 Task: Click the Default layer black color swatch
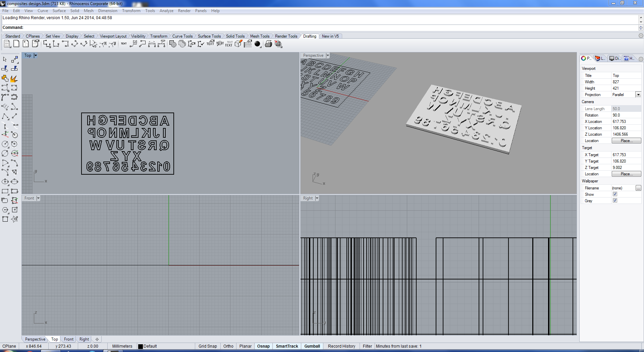[141, 346]
